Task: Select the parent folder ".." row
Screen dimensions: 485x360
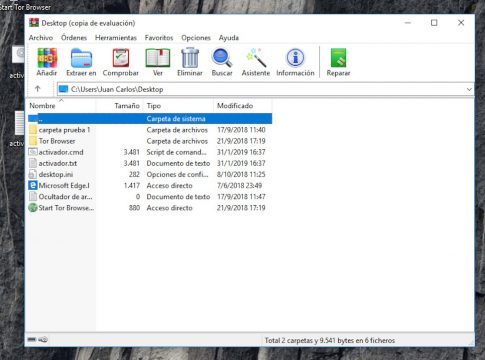Action: coord(150,119)
